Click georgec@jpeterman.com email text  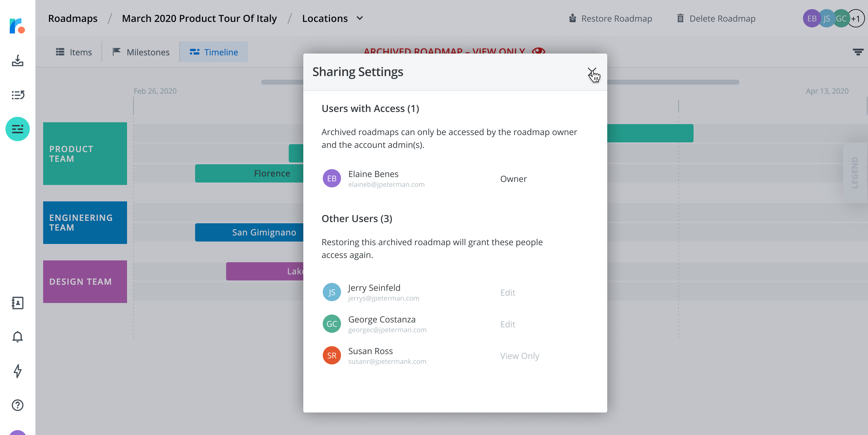pyautogui.click(x=387, y=330)
